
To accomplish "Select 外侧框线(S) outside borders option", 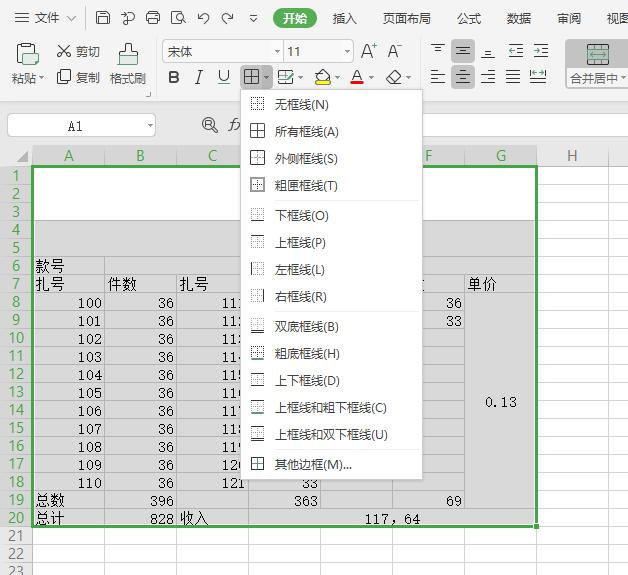I will [x=332, y=158].
